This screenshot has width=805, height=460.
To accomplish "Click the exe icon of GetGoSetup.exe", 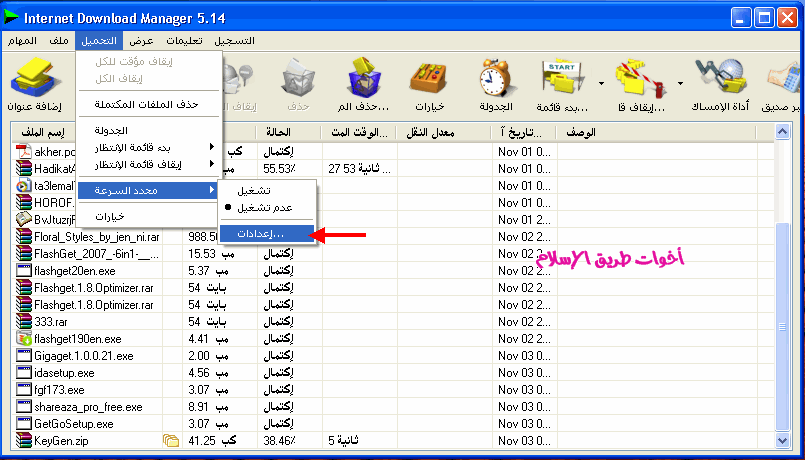I will click(x=24, y=423).
